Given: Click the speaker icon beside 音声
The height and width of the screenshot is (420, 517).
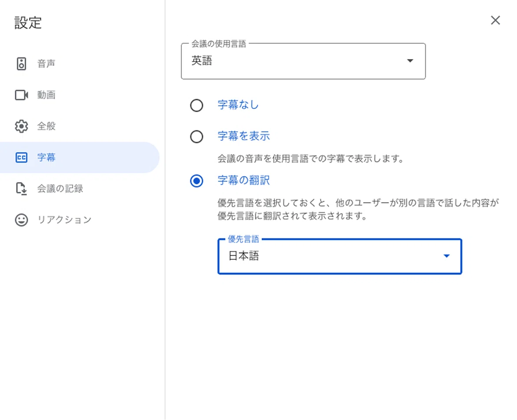Looking at the screenshot, I should click(x=21, y=64).
